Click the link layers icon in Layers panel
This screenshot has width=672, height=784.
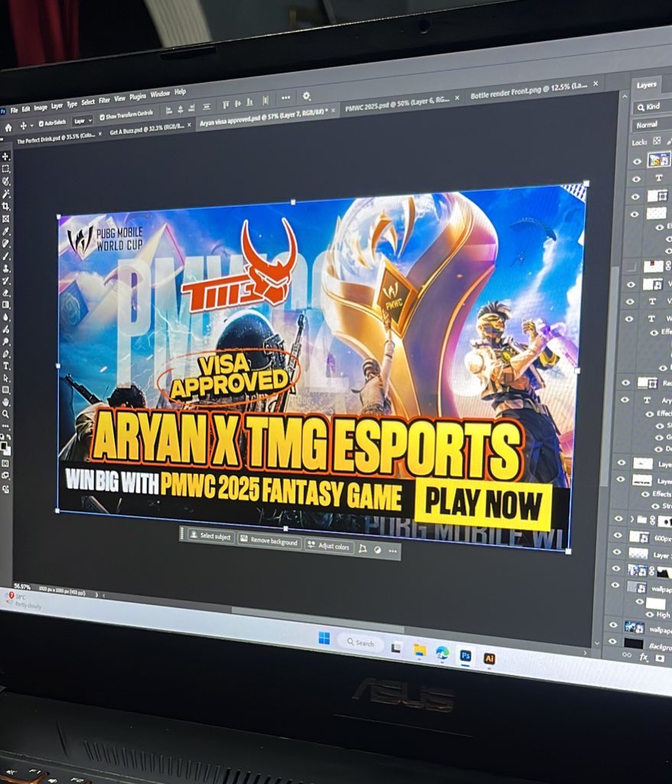point(627,655)
